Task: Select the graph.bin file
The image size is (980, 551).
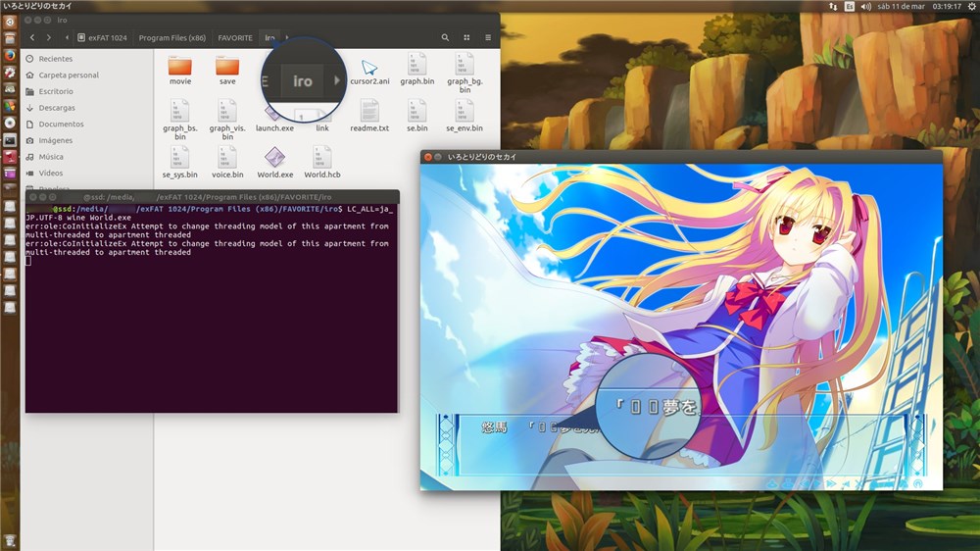Action: (416, 70)
